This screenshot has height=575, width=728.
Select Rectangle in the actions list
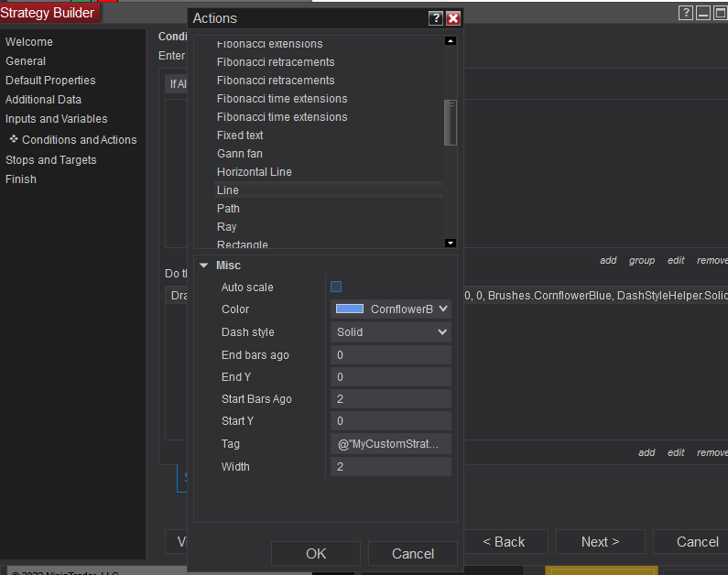243,244
